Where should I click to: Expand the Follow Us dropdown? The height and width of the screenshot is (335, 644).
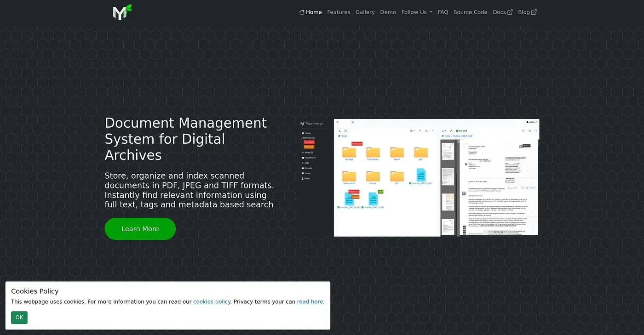(x=417, y=12)
